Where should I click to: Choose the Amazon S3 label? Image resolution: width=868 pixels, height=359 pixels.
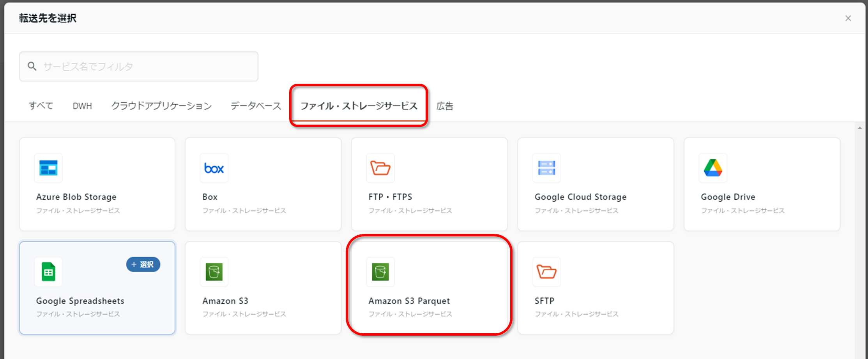(225, 301)
